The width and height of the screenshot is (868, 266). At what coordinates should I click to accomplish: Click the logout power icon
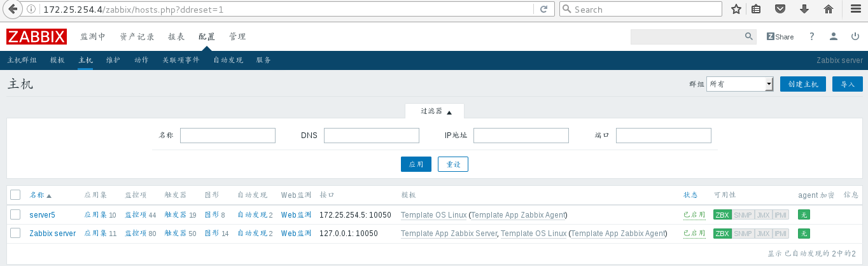click(854, 37)
